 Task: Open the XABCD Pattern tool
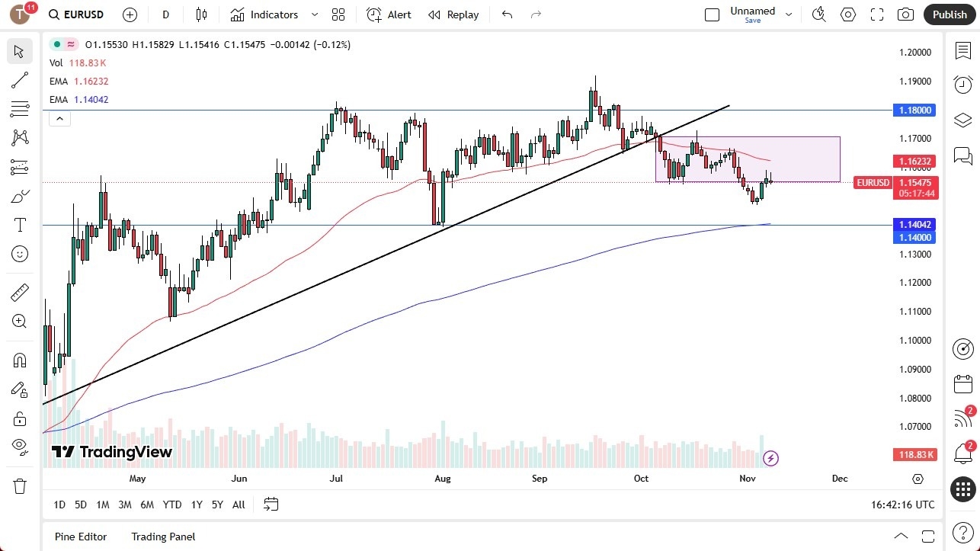coord(20,136)
